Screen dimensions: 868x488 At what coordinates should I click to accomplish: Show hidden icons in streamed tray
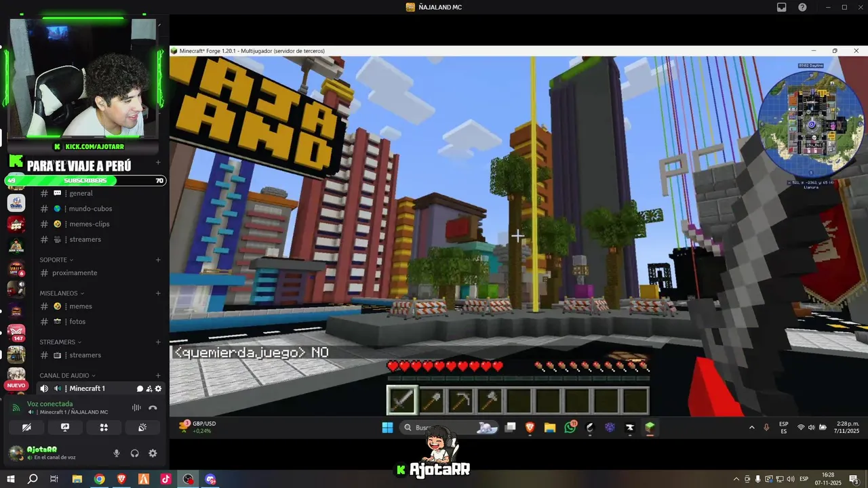751,428
